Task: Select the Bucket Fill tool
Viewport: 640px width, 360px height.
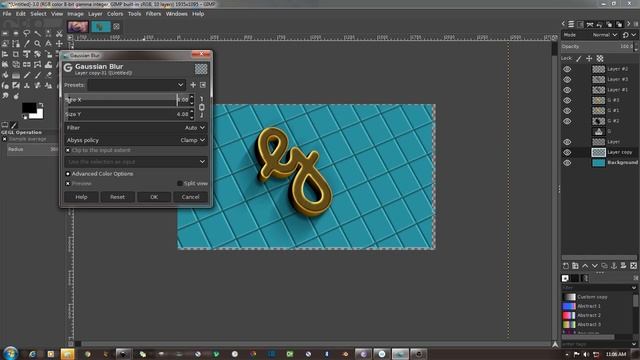Action: (5, 75)
